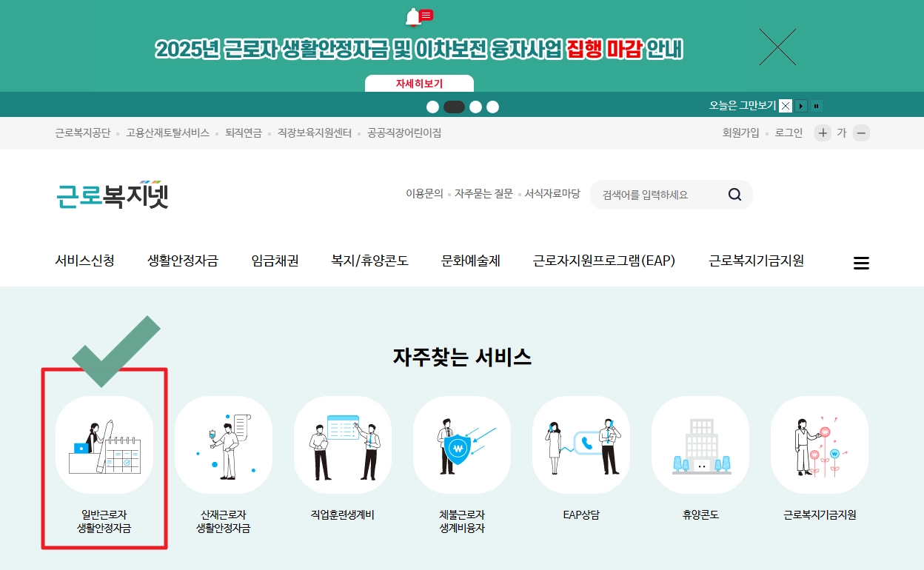
Task: Select the fourth carousel indicator dot
Action: click(x=492, y=107)
